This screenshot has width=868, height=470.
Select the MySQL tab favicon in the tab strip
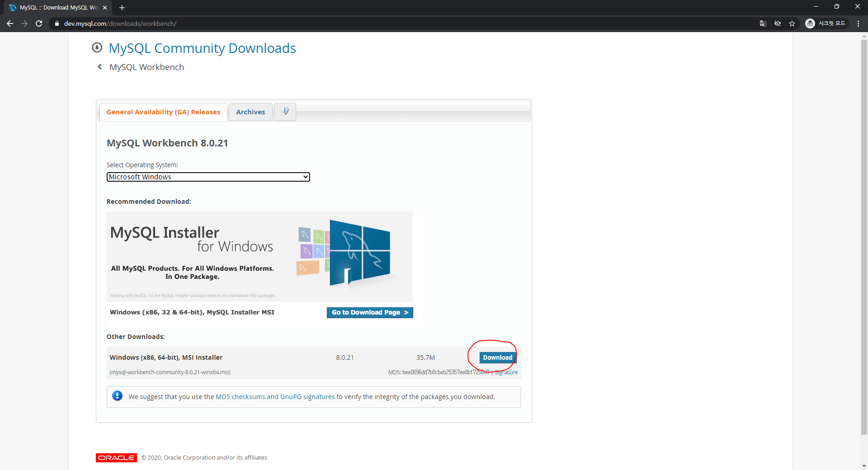click(13, 8)
